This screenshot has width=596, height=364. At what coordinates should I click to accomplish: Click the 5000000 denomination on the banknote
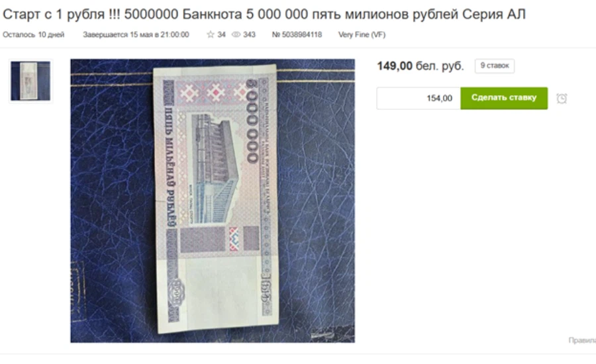click(x=253, y=121)
